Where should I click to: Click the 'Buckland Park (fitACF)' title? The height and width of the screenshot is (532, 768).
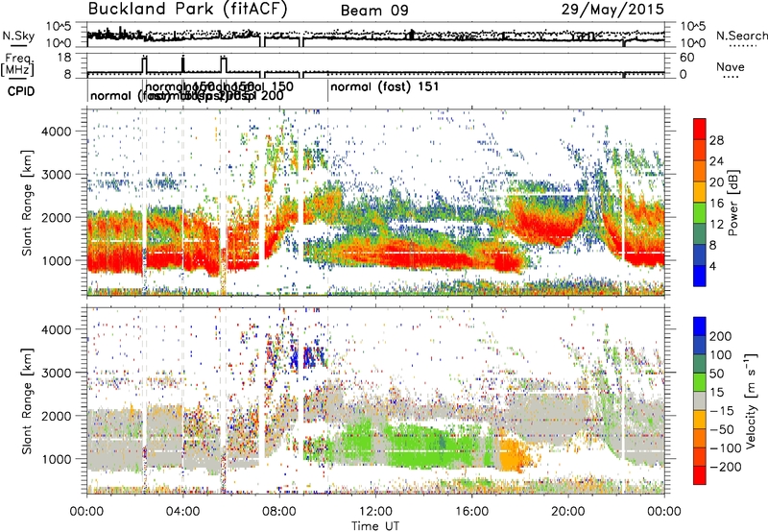(x=187, y=9)
